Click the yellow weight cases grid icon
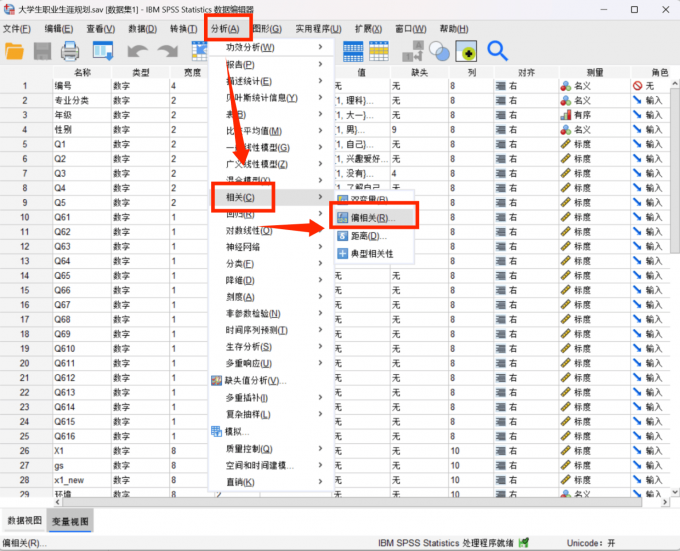 point(379,51)
